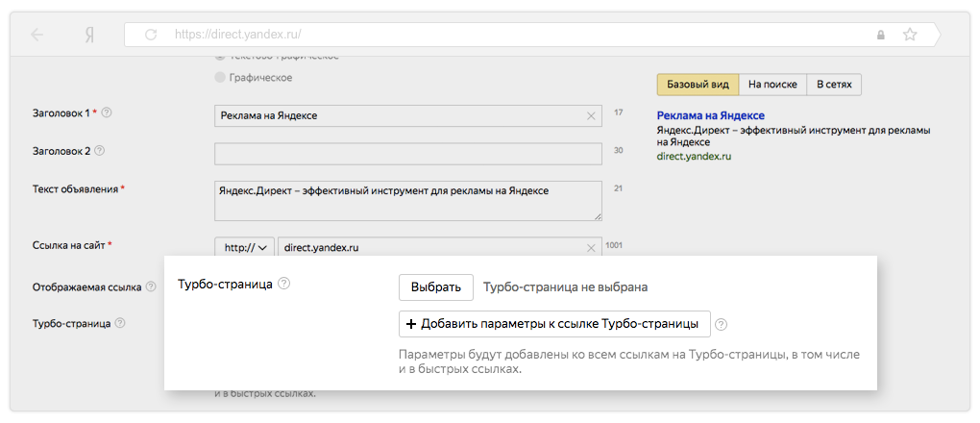Reload the page with the refresh icon
Viewport: 980px width, 423px height.
pyautogui.click(x=151, y=35)
